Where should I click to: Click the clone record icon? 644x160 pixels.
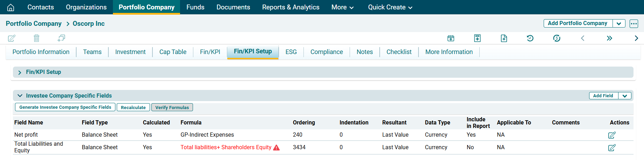[62, 38]
